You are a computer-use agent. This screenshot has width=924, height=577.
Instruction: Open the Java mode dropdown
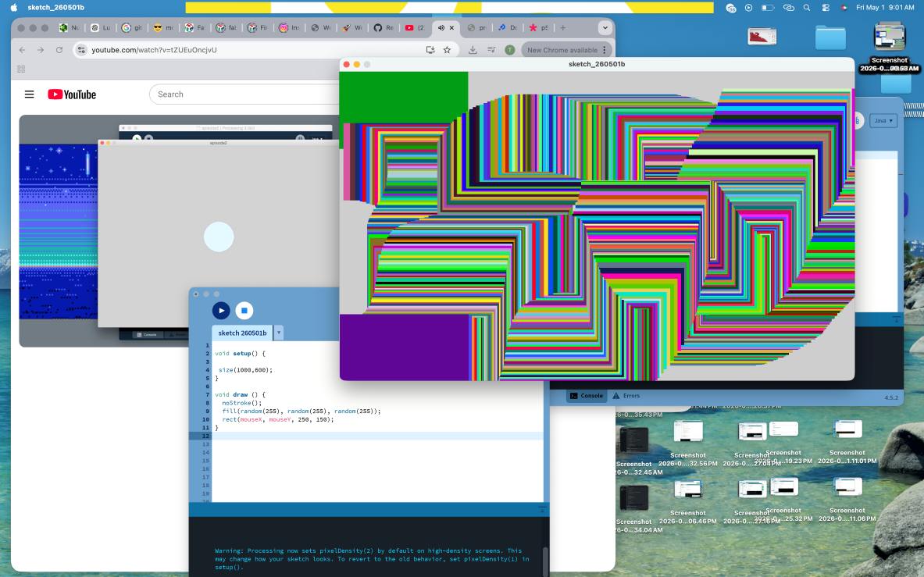[x=883, y=120]
